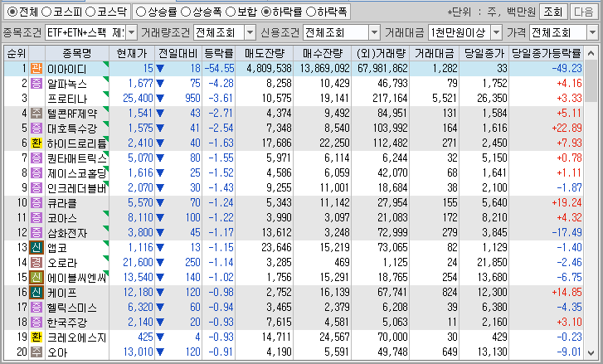The height and width of the screenshot is (364, 603).
Task: Click the (외)거래량 column header
Action: click(381, 53)
